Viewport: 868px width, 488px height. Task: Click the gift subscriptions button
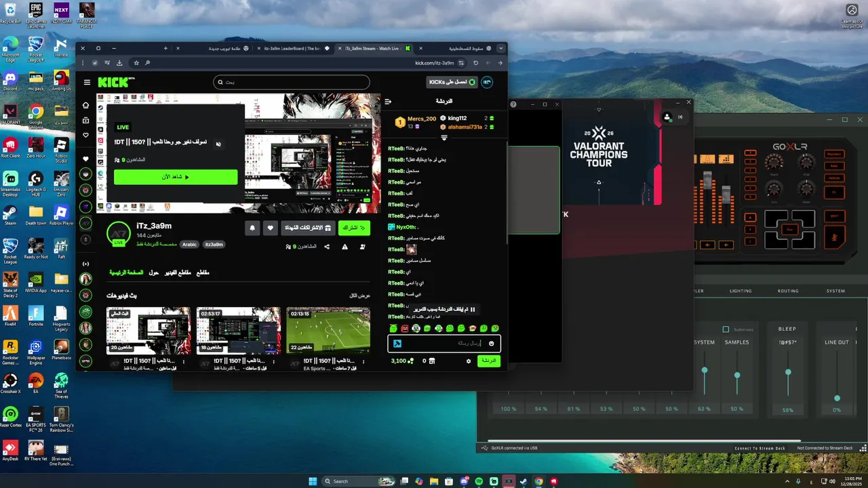coord(308,228)
